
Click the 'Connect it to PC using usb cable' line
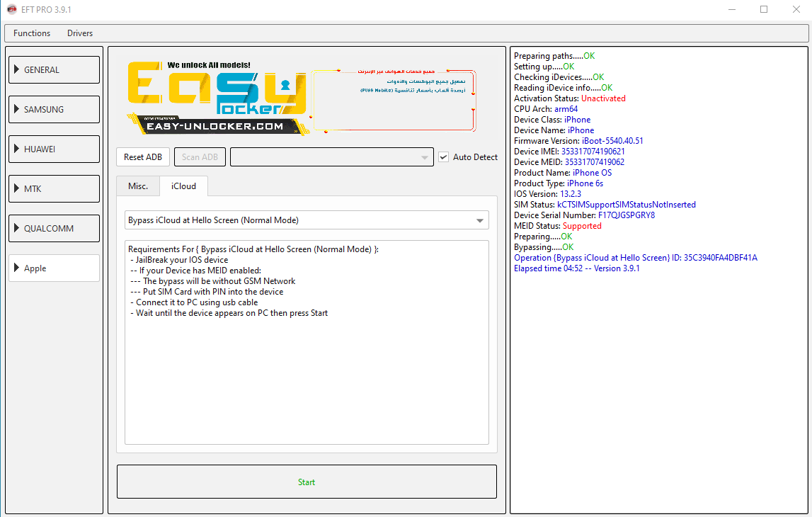(194, 302)
